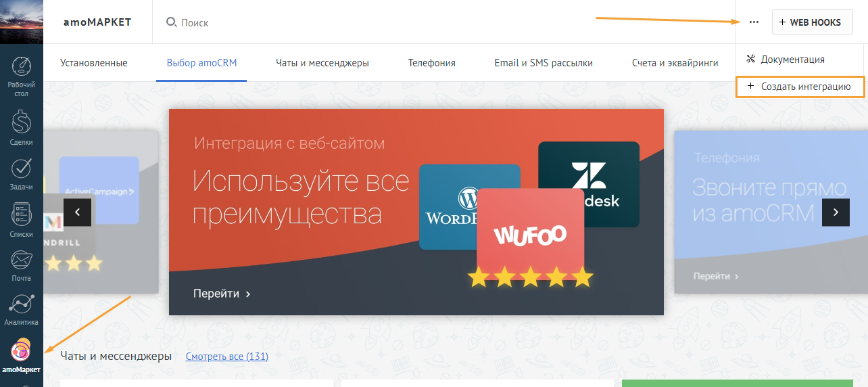Go to the Задачи tasks icon
This screenshot has width=868, height=387.
22,174
